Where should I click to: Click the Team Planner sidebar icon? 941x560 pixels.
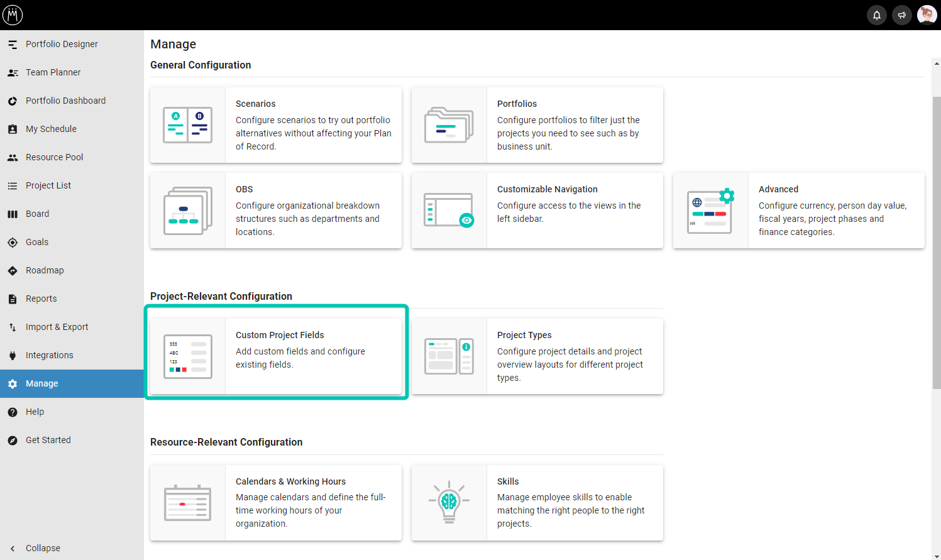(13, 73)
